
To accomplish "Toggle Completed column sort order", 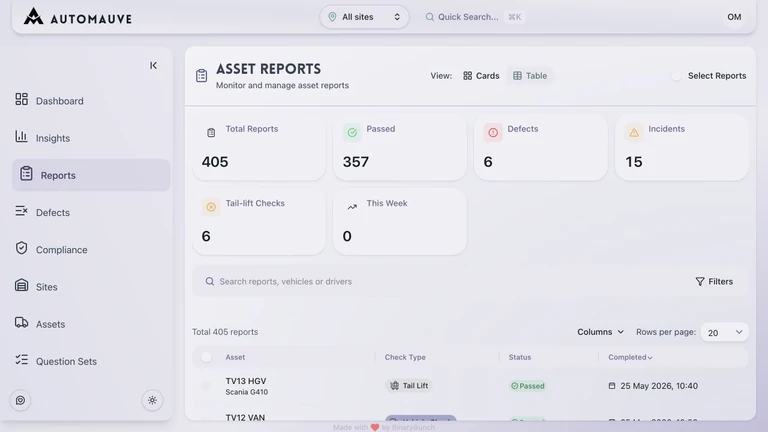I will (x=630, y=357).
